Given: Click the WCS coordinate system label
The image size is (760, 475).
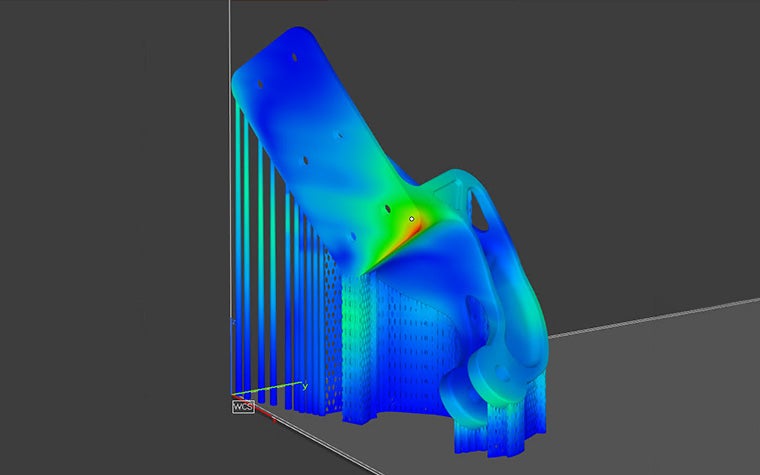Looking at the screenshot, I should [x=243, y=407].
